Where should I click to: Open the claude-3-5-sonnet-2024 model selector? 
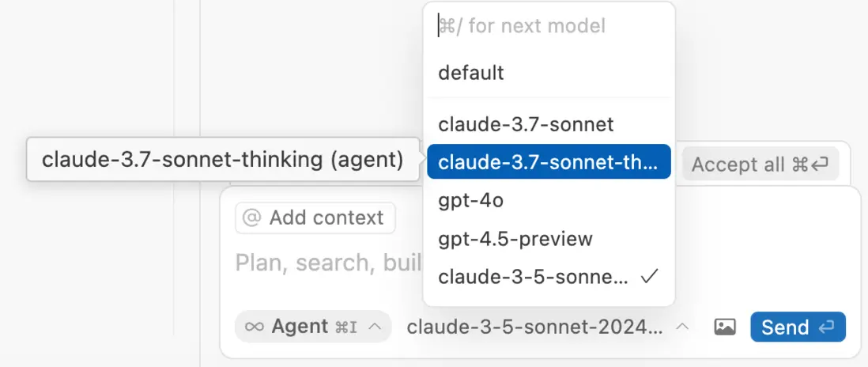tap(534, 327)
